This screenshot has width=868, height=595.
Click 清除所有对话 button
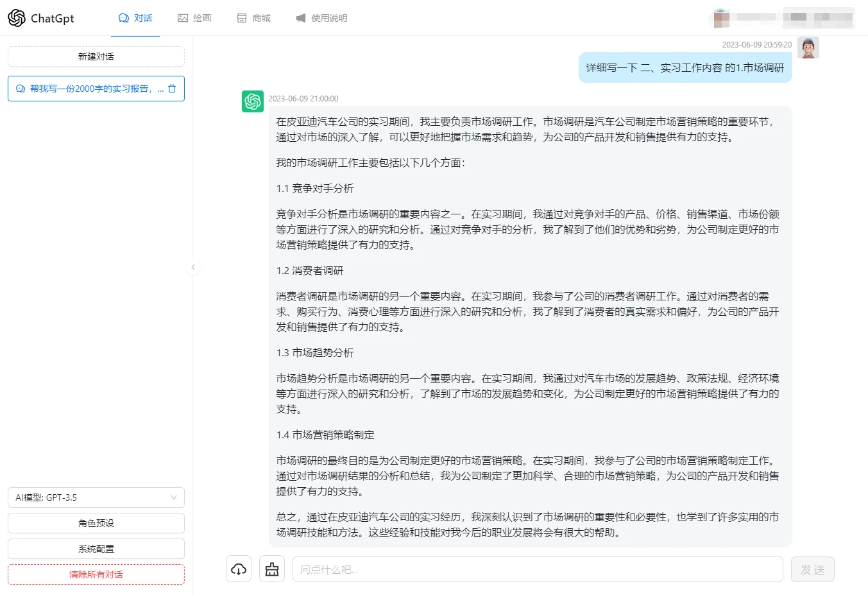click(x=96, y=574)
